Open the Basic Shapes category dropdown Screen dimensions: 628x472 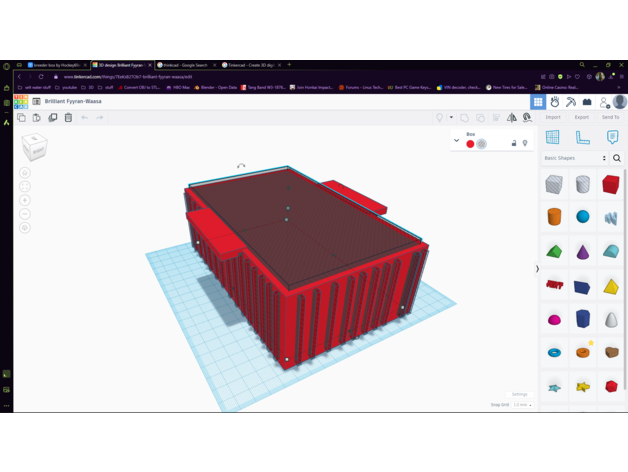tap(575, 158)
